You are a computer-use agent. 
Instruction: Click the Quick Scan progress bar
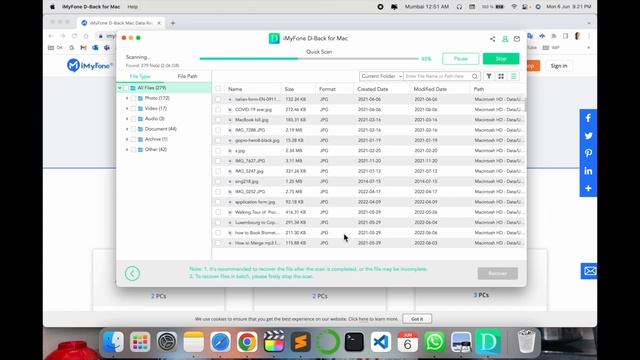(x=309, y=59)
